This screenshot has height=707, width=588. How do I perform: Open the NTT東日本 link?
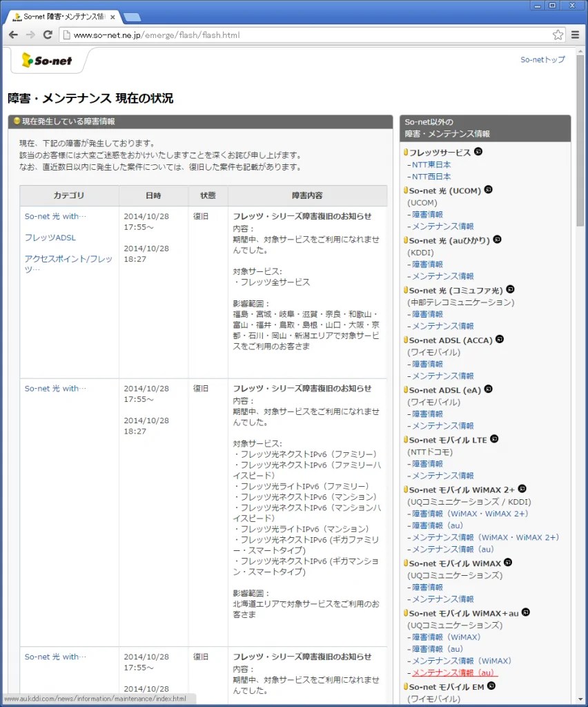pos(431,164)
